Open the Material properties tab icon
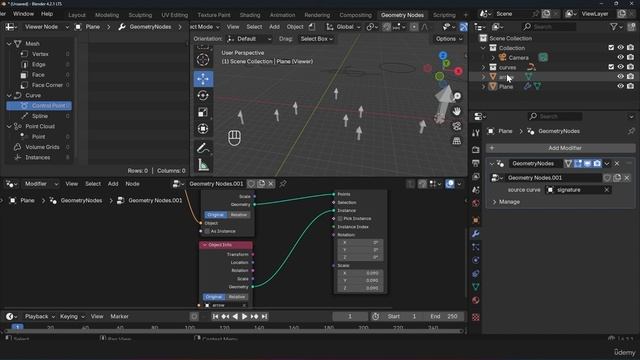The image size is (640, 360). click(476, 300)
